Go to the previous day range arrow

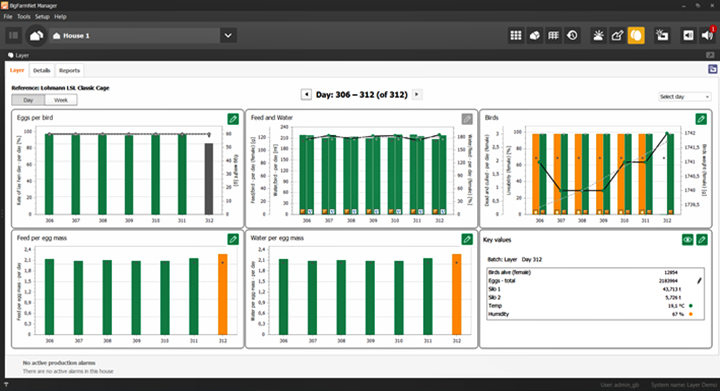pyautogui.click(x=306, y=95)
